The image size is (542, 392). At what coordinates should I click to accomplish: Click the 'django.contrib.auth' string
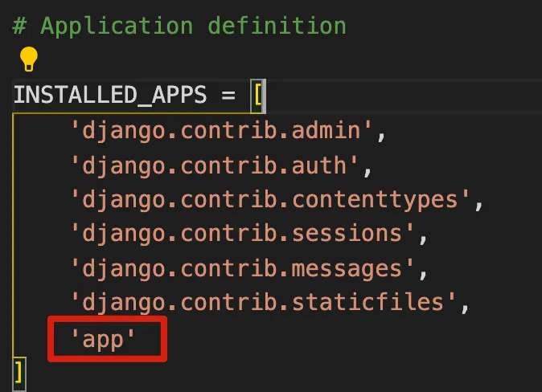tap(215, 165)
